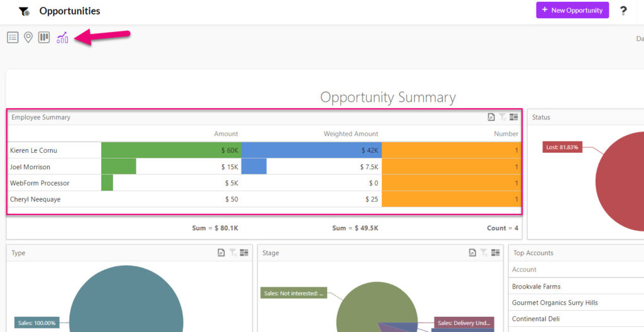Click the New Opportunity button
Image resolution: width=644 pixels, height=332 pixels.
point(572,10)
